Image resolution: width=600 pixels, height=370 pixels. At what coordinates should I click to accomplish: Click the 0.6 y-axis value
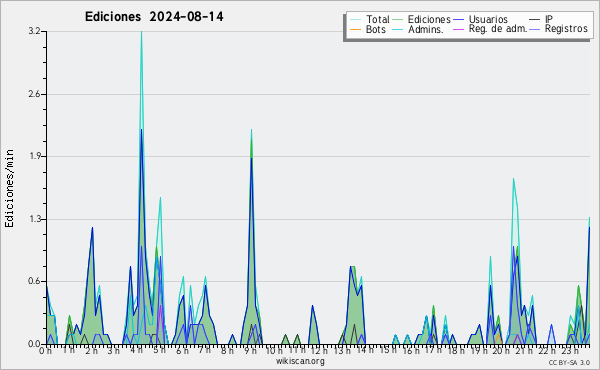[x=34, y=282]
